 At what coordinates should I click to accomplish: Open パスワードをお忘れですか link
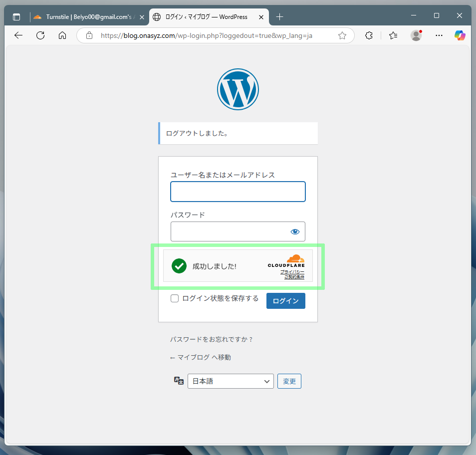[211, 339]
